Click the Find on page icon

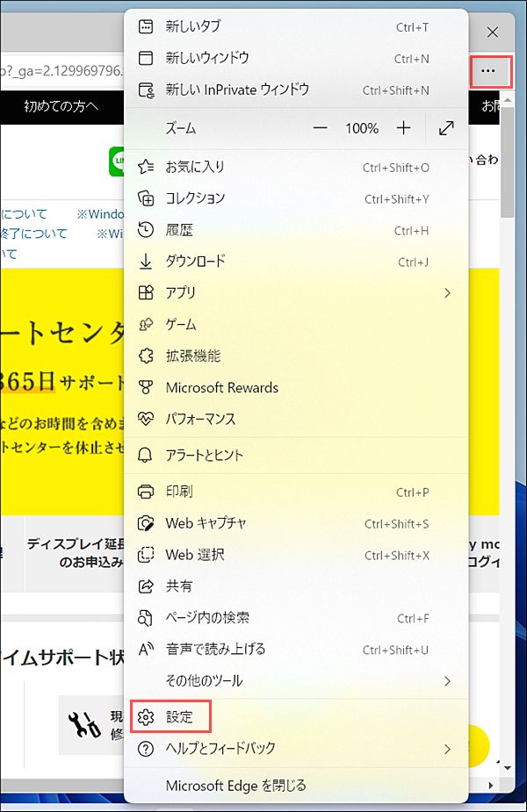click(146, 618)
